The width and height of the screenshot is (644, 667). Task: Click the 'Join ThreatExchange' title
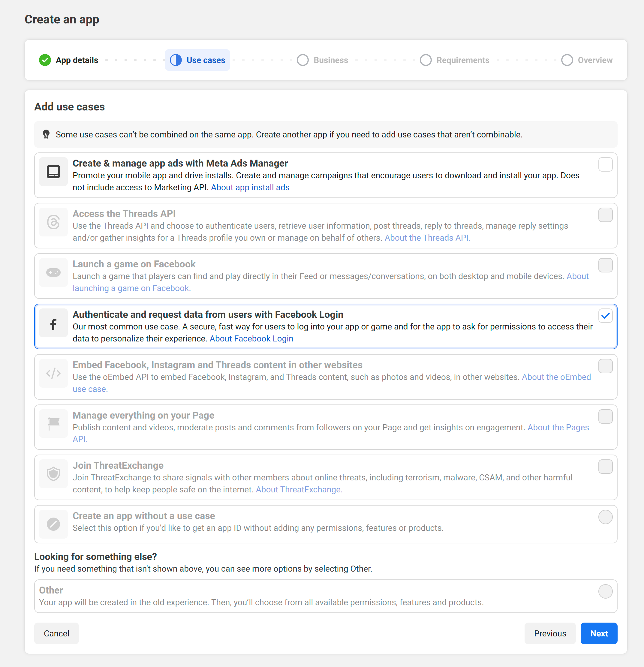[118, 465]
